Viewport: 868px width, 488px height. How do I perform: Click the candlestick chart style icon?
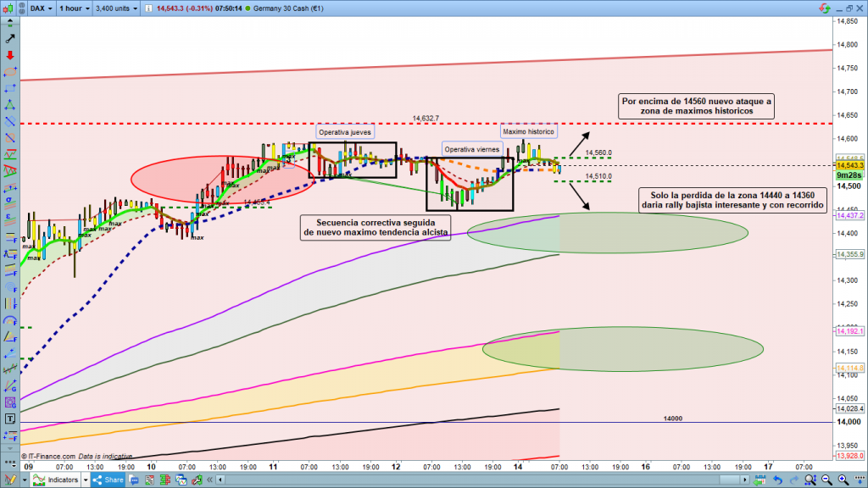8,8
